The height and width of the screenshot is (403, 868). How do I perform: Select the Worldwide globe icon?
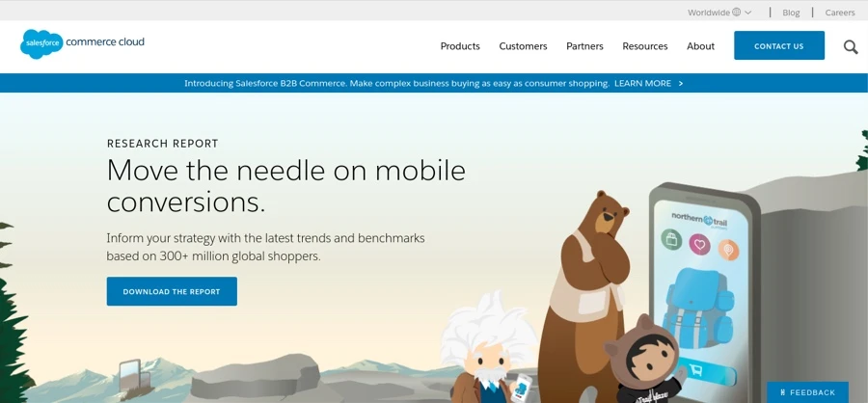736,13
